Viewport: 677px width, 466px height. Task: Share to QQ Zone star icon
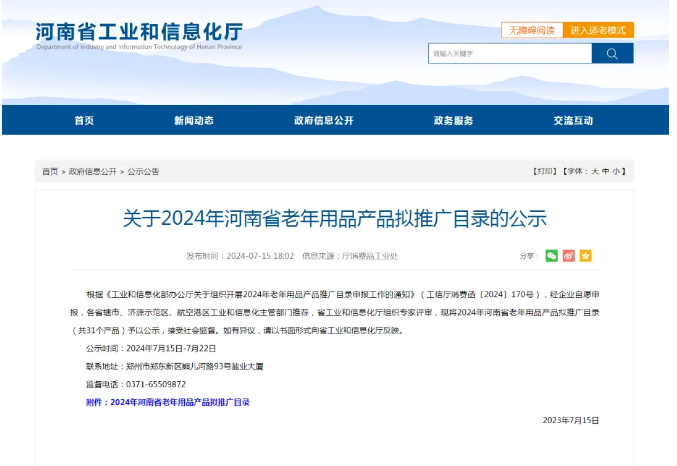tap(586, 256)
